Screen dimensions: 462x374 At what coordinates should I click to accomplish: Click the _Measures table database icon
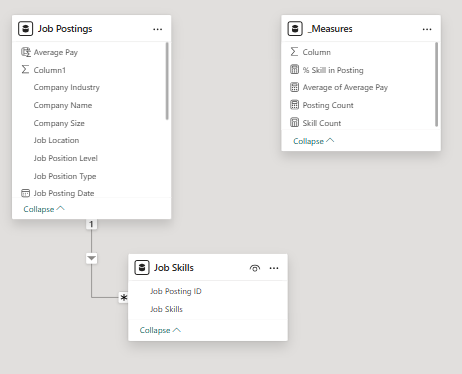295,29
